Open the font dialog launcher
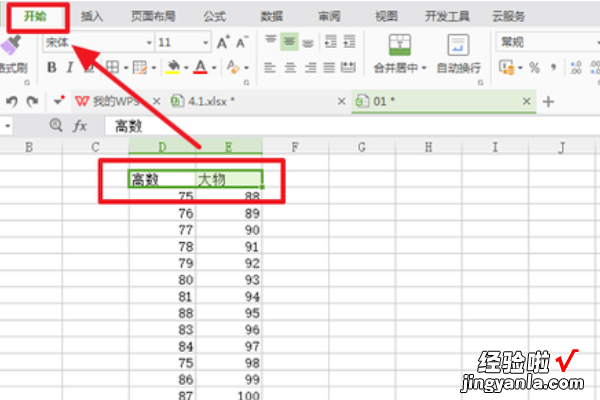 tap(246, 82)
